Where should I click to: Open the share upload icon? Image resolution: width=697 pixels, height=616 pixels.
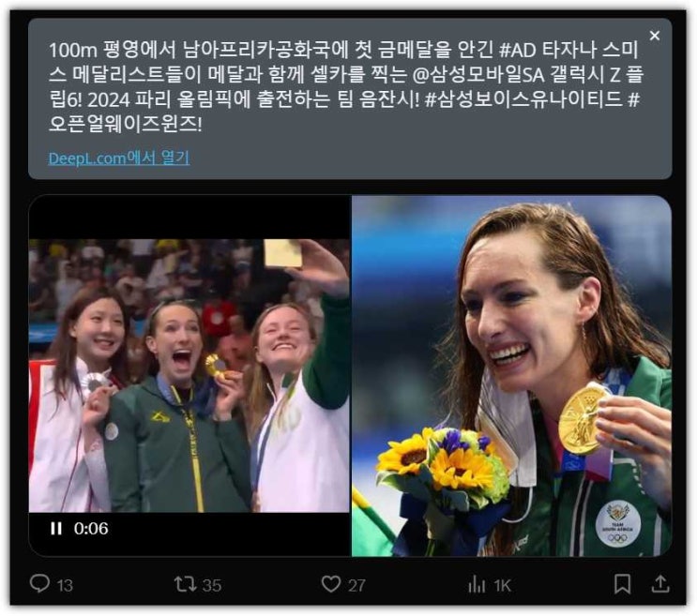pyautogui.click(x=660, y=583)
